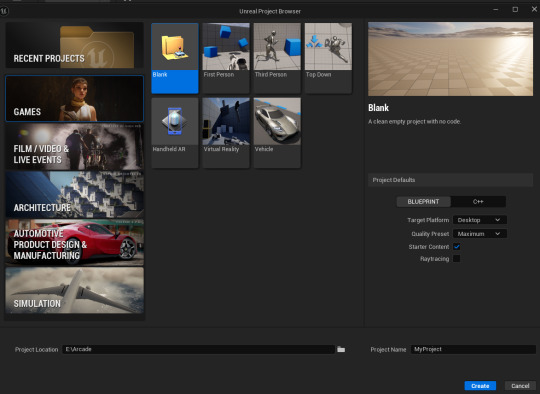
Task: Pick the Third Person template
Action: click(x=277, y=58)
